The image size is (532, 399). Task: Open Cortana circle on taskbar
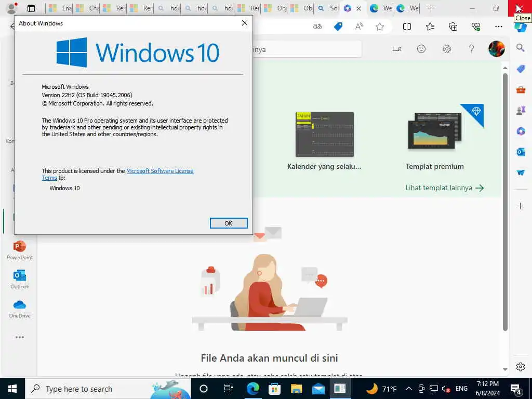click(x=204, y=389)
